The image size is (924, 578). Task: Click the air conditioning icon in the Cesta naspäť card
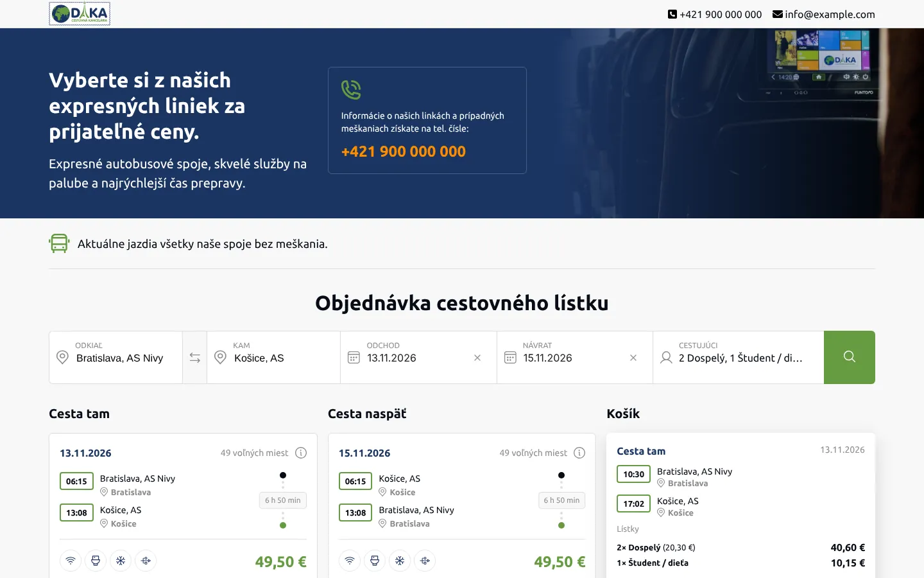[400, 561]
